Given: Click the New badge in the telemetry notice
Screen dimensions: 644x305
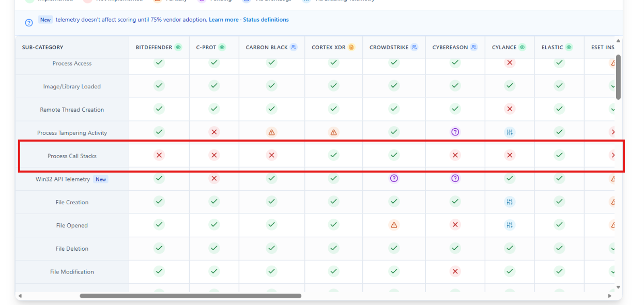Looking at the screenshot, I should click(45, 20).
